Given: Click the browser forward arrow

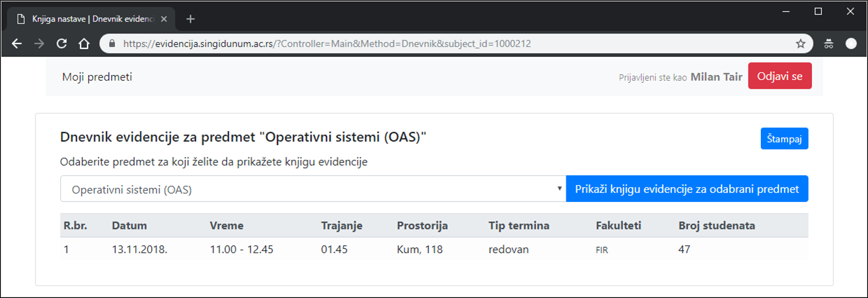Looking at the screenshot, I should pyautogui.click(x=39, y=43).
